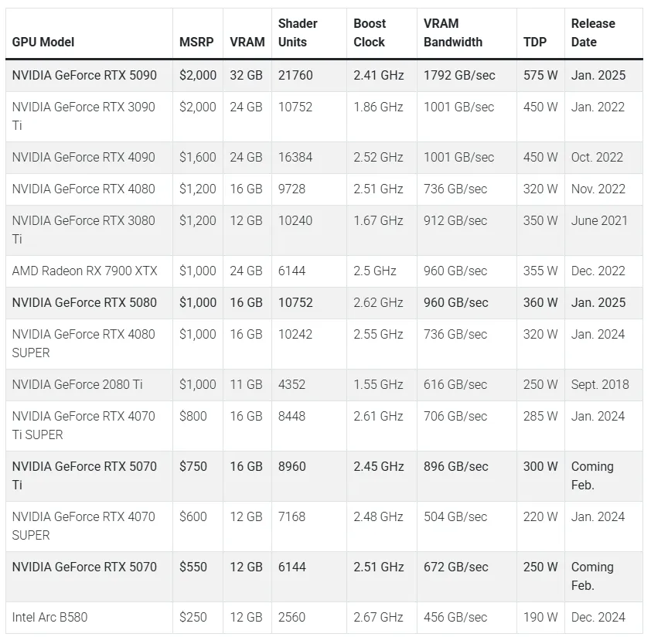
Task: Click the $1,600 MSRP cell
Action: (197, 158)
